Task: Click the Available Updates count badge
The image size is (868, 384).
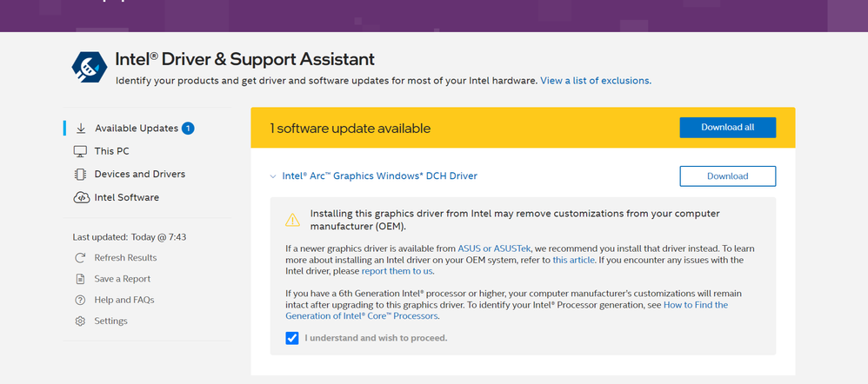Action: [x=188, y=129]
